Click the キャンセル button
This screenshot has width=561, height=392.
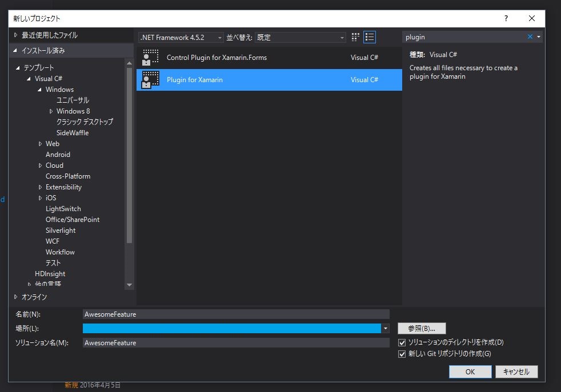(x=516, y=371)
